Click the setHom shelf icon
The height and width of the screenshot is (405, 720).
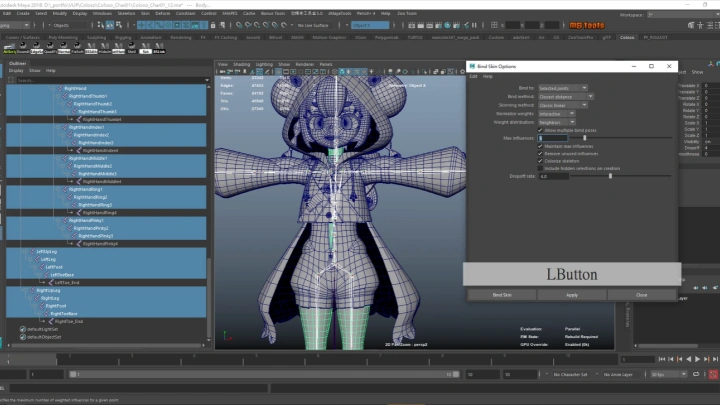pyautogui.click(x=118, y=47)
